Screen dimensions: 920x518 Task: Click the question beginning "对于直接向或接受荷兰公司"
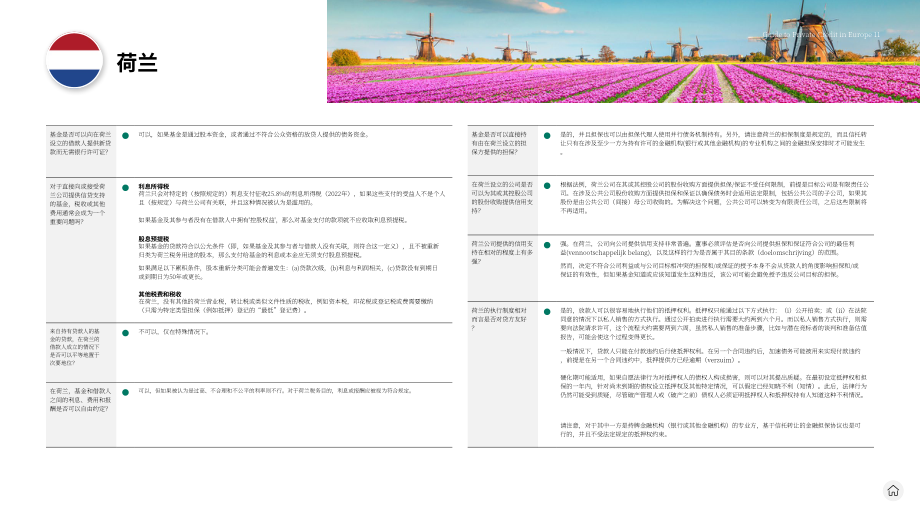(77, 204)
